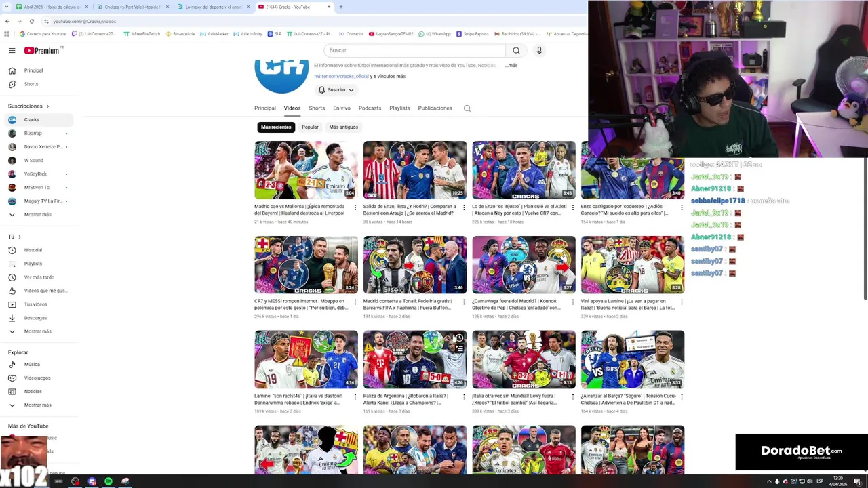Open Vini apoya a Lamine video thumbnail
868x488 pixels.
[633, 264]
